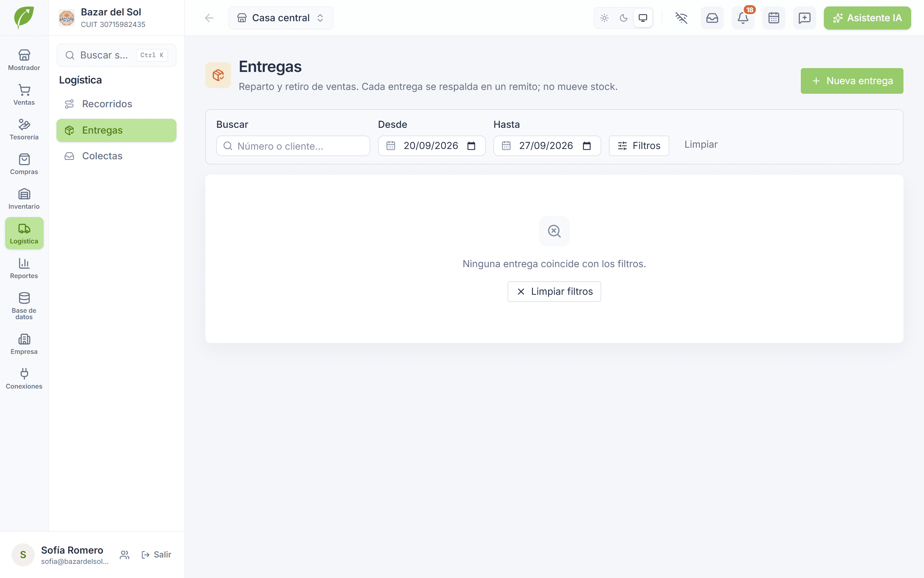Image resolution: width=924 pixels, height=578 pixels.
Task: Click the Nueva entrega button
Action: click(x=852, y=81)
